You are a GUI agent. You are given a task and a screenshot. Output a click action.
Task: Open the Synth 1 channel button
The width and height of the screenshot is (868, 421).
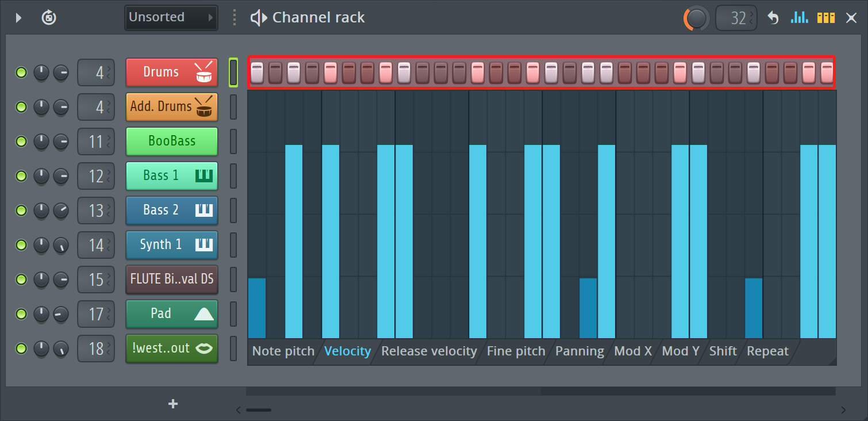click(172, 245)
